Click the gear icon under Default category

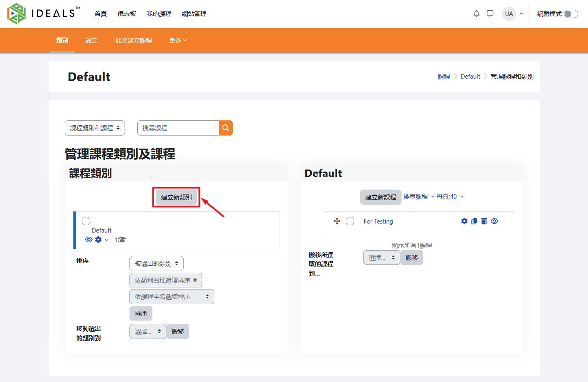click(98, 240)
